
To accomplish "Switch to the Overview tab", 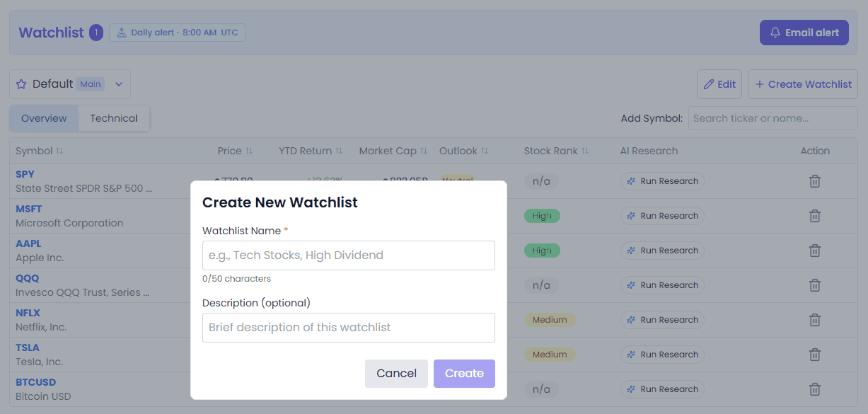I will (x=44, y=118).
